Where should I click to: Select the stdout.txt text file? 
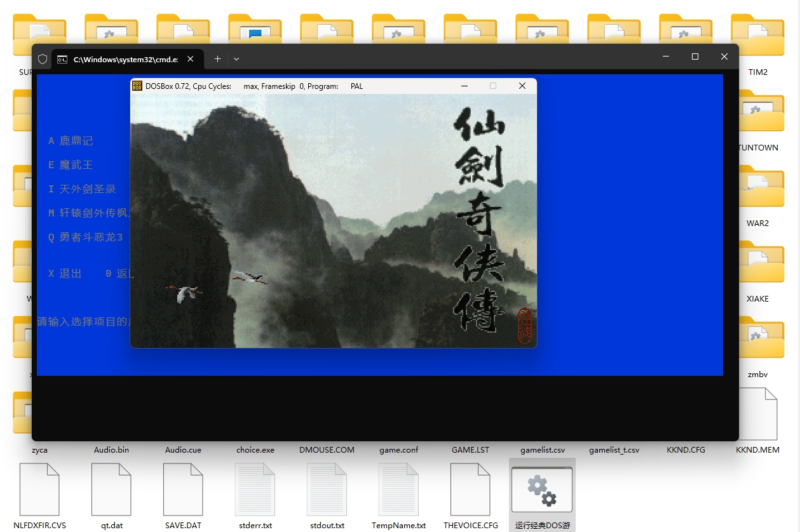pyautogui.click(x=327, y=489)
